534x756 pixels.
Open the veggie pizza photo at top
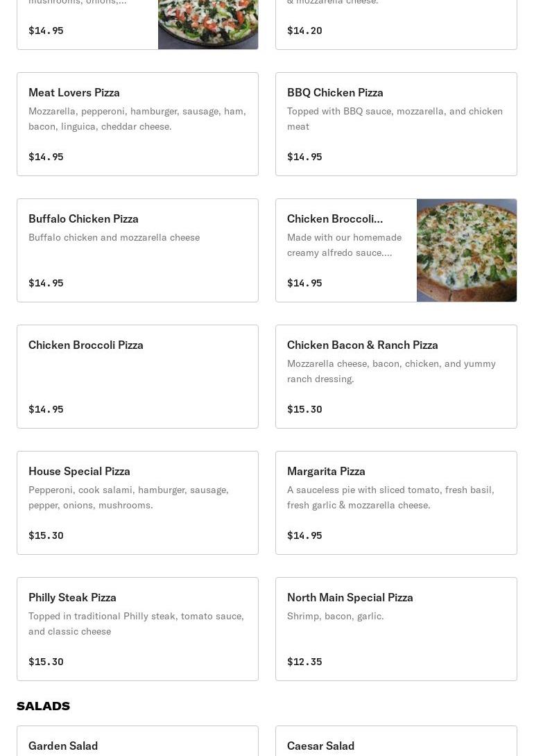coord(208,24)
